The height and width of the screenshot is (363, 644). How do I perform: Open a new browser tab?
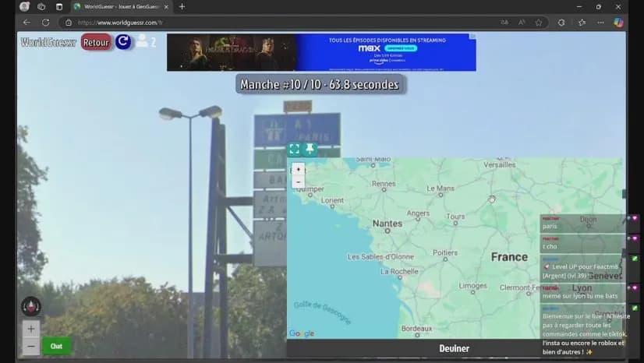pos(182,6)
